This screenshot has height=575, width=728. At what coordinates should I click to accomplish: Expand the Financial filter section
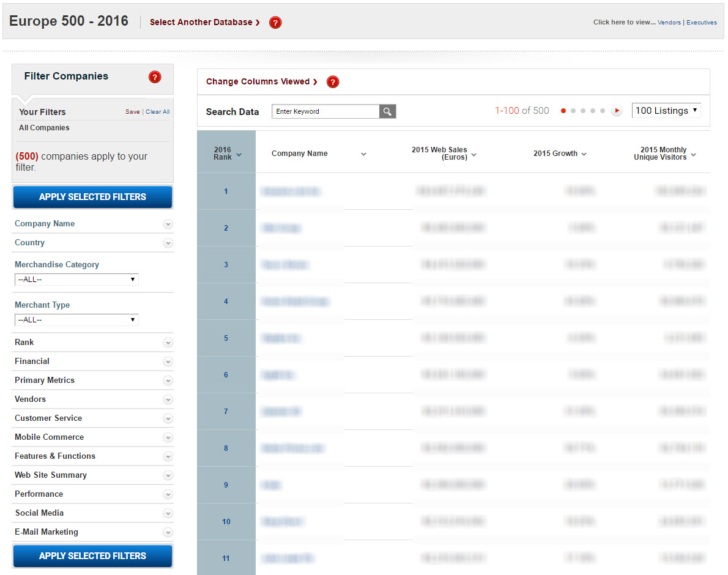168,362
